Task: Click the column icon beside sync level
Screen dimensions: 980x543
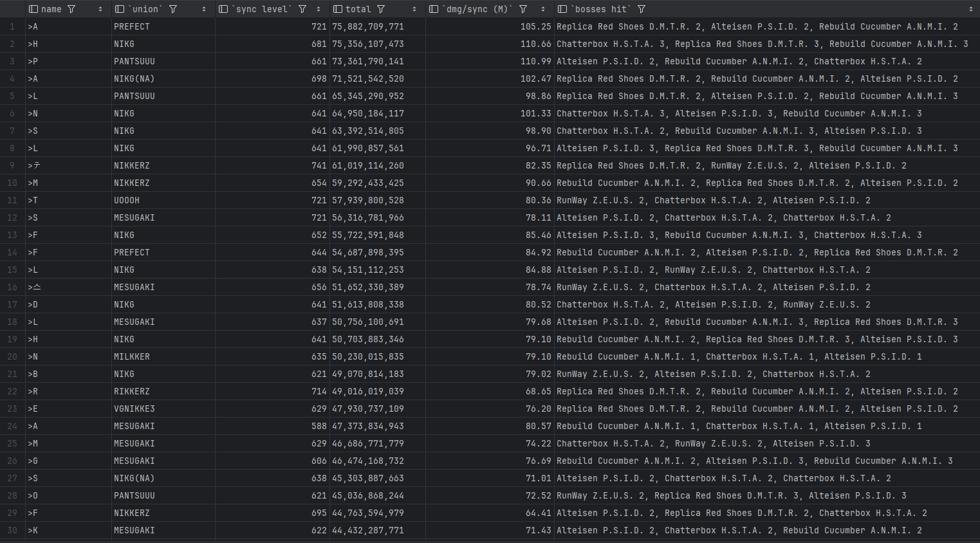Action: (223, 9)
